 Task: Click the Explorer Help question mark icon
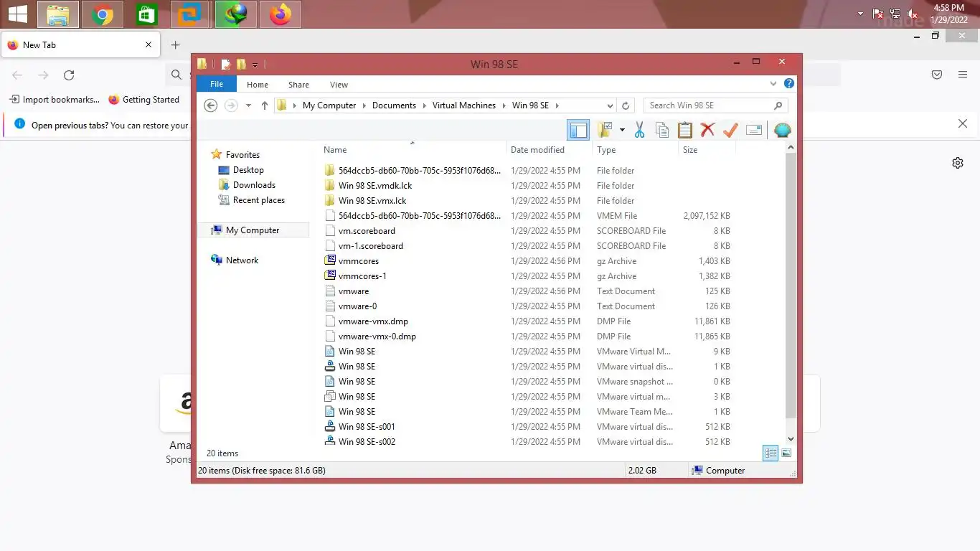(788, 84)
